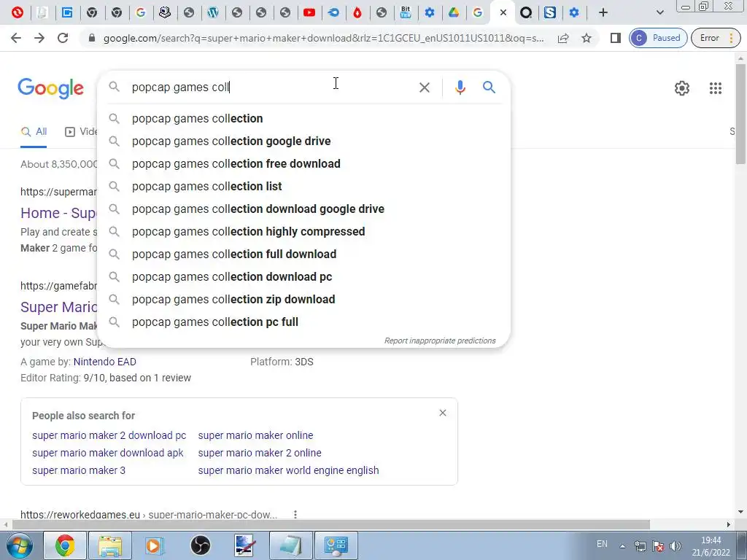Show hidden system tray icons
The image size is (747, 560).
click(622, 546)
